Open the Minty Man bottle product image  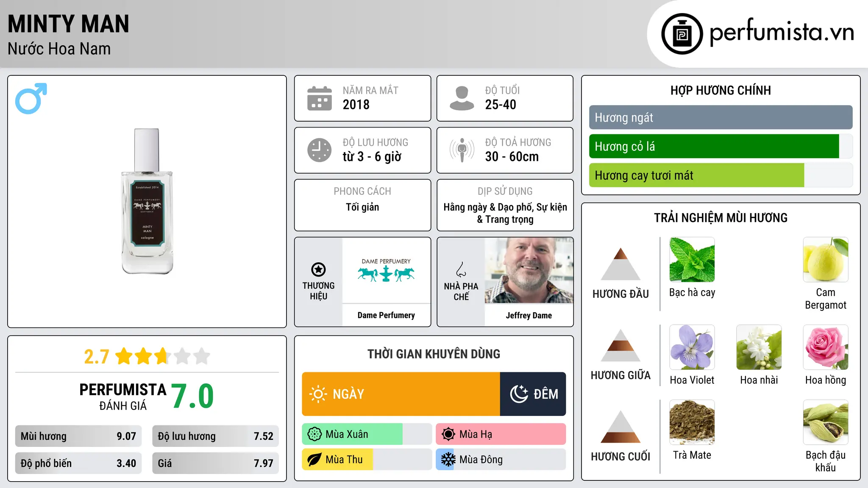click(147, 202)
